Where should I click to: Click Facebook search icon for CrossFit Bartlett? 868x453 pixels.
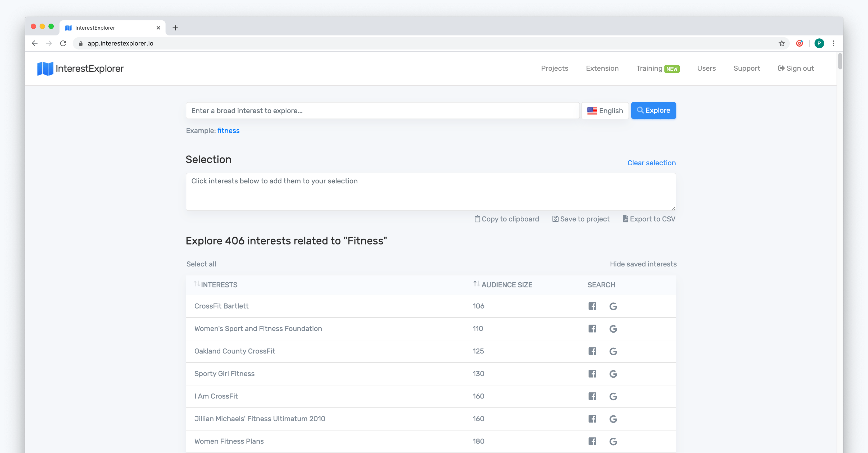click(592, 306)
